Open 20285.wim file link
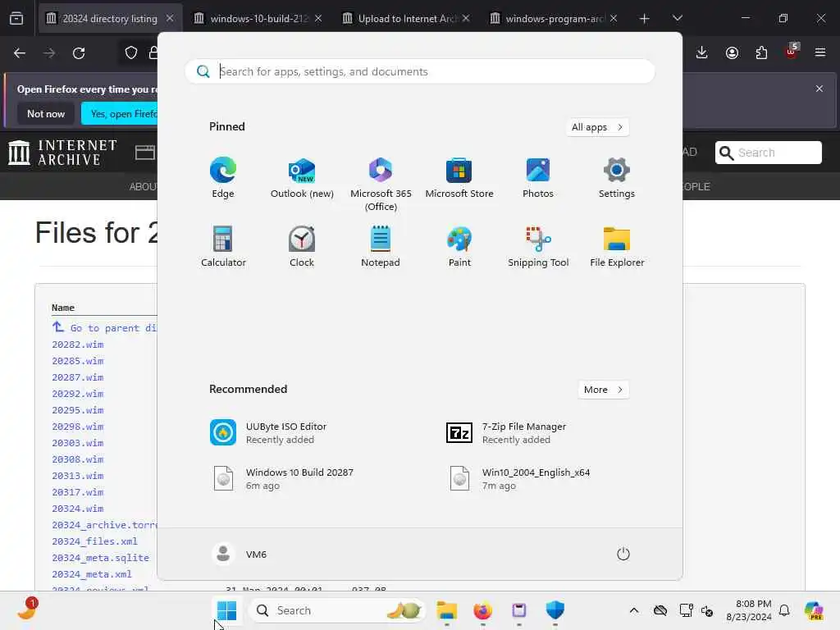The image size is (840, 630). tap(78, 361)
